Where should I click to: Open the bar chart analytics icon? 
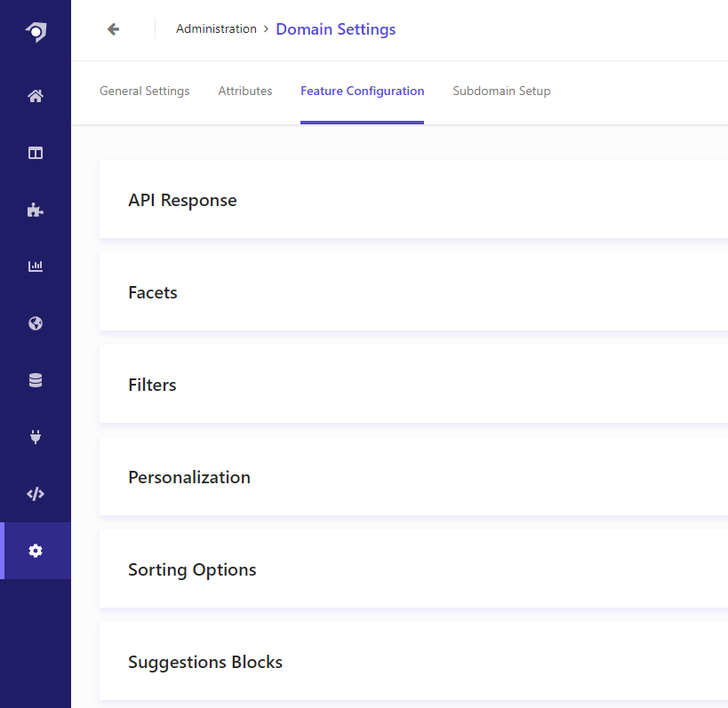pyautogui.click(x=36, y=266)
